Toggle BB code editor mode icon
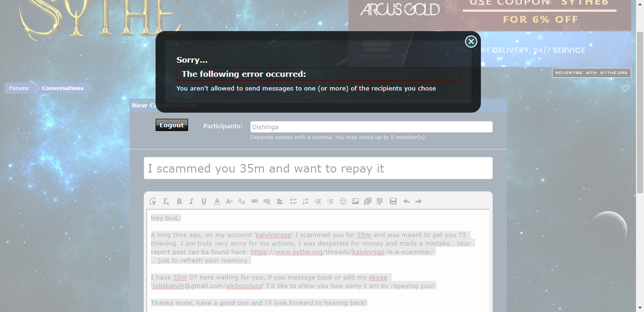 pyautogui.click(x=153, y=201)
